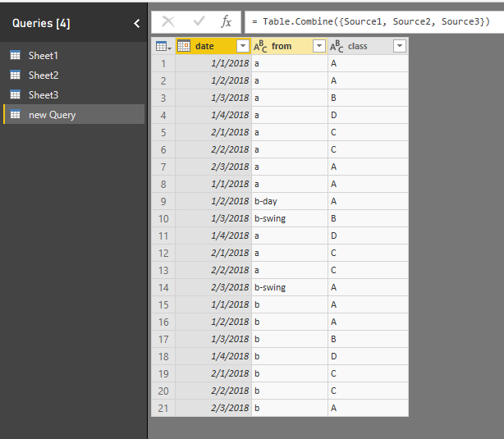This screenshot has width=504, height=439.
Task: Select row number 9
Action: (x=163, y=201)
